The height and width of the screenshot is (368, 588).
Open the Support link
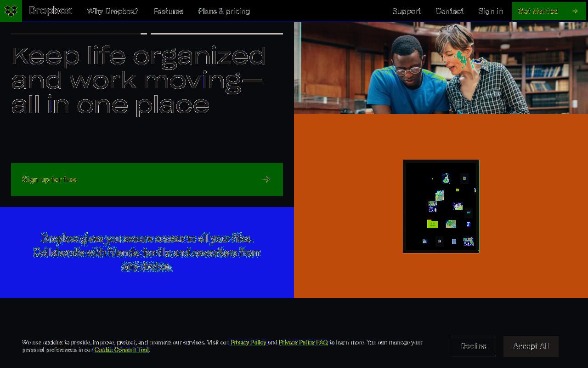pos(407,11)
